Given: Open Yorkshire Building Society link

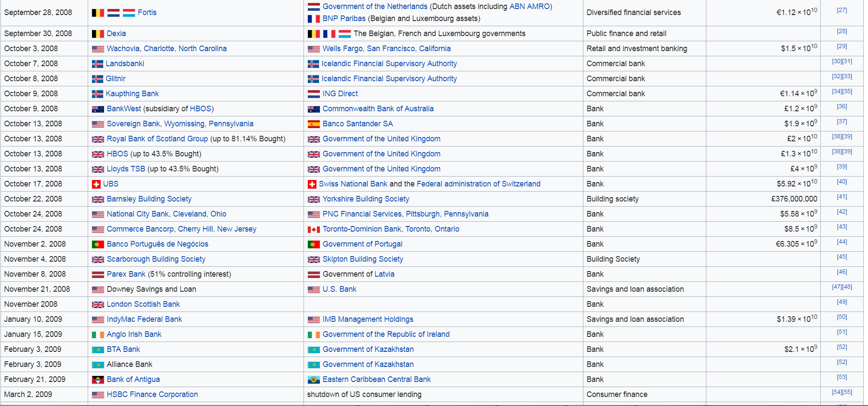Looking at the screenshot, I should click(x=366, y=199).
